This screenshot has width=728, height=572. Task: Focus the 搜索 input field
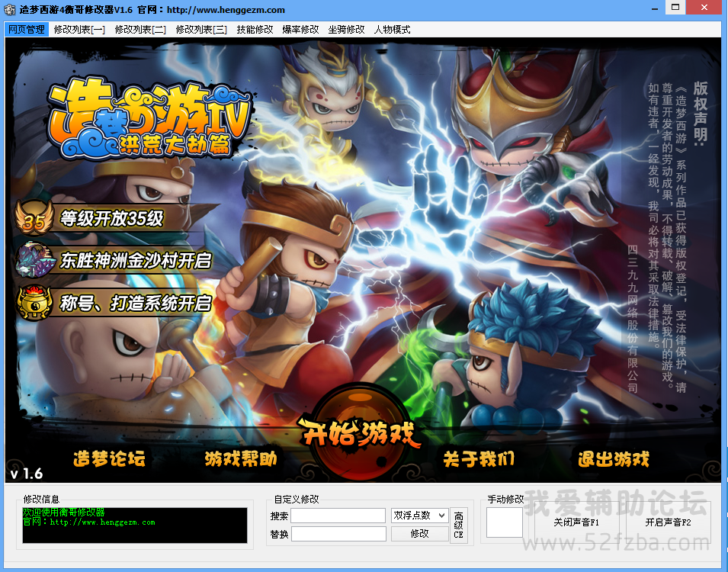point(338,516)
